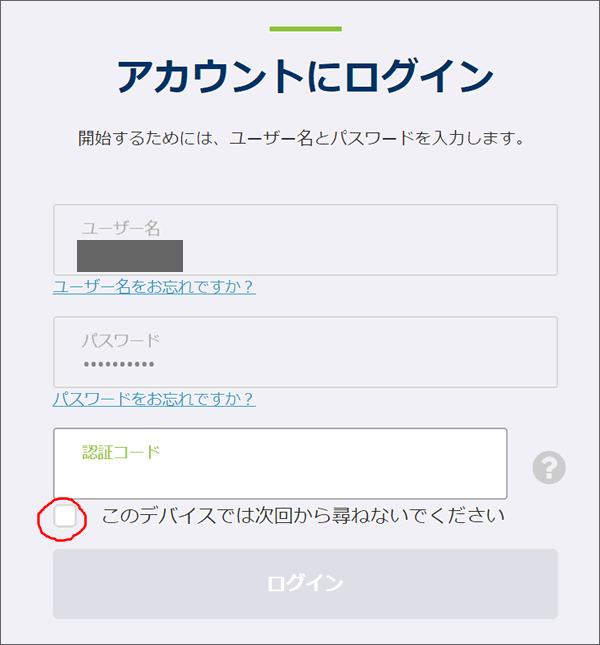Click the grey redacted username value

coord(130,256)
